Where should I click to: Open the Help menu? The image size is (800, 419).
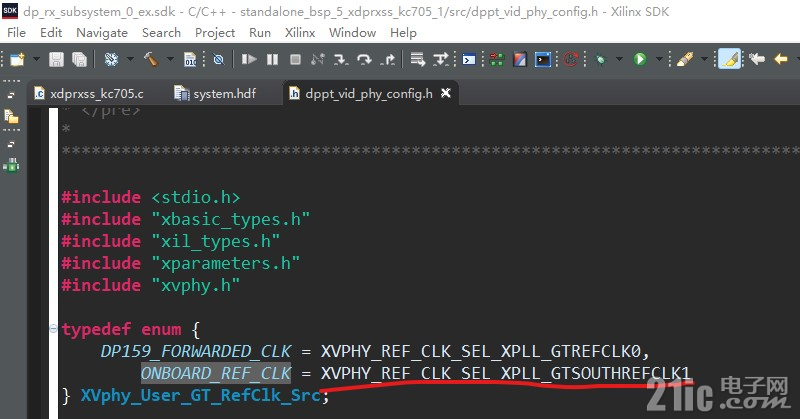403,33
